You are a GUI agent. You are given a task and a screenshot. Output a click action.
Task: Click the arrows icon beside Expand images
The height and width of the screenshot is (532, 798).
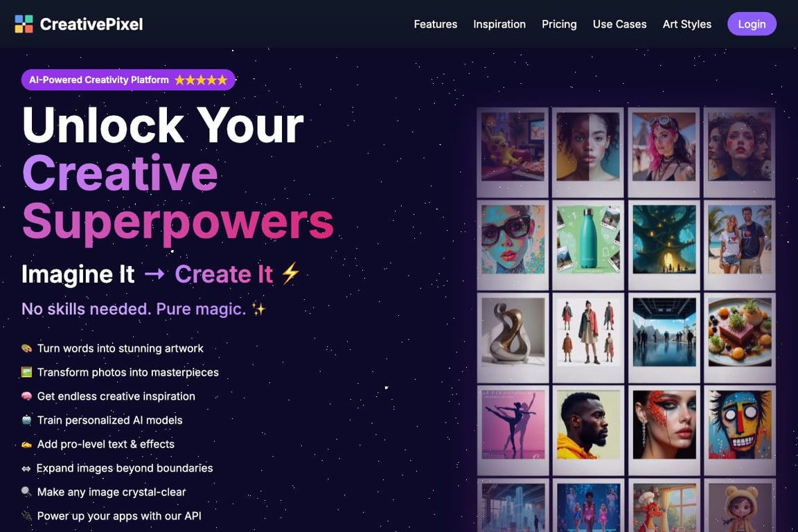(x=26, y=469)
